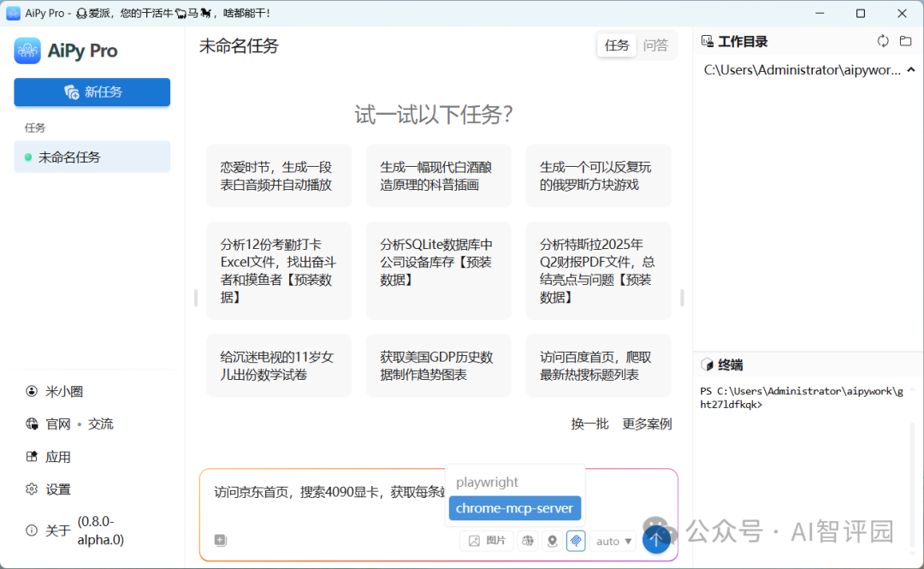Switch to the 问答 tab

655,44
